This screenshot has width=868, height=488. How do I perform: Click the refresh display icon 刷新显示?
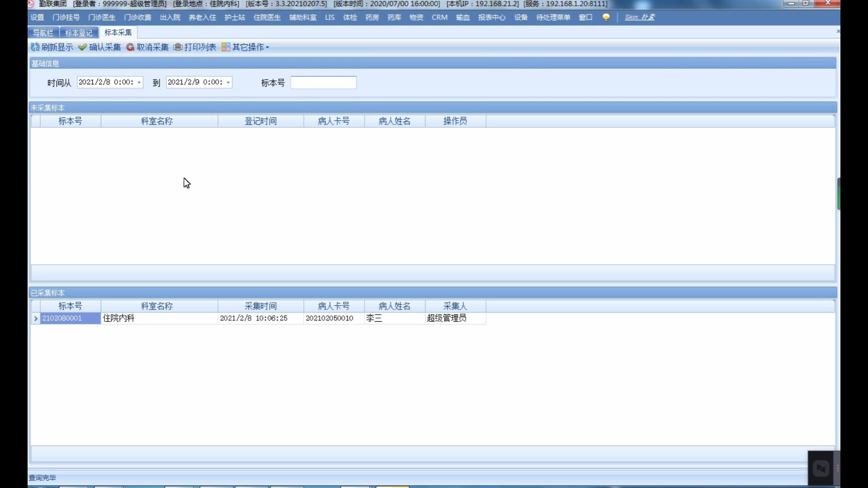pyautogui.click(x=35, y=47)
